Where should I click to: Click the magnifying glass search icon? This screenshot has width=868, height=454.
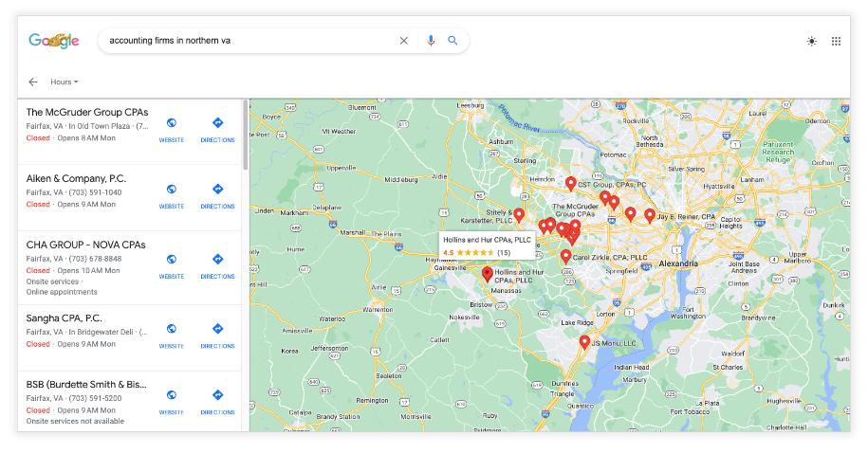452,41
